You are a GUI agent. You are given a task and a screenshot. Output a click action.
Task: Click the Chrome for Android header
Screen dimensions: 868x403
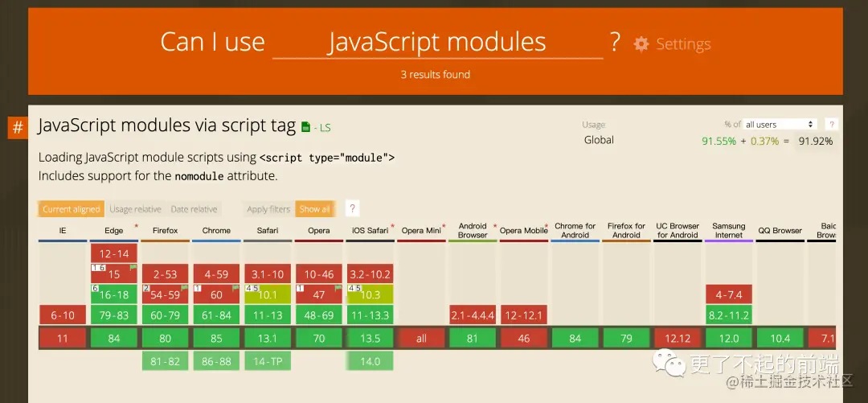pyautogui.click(x=575, y=231)
